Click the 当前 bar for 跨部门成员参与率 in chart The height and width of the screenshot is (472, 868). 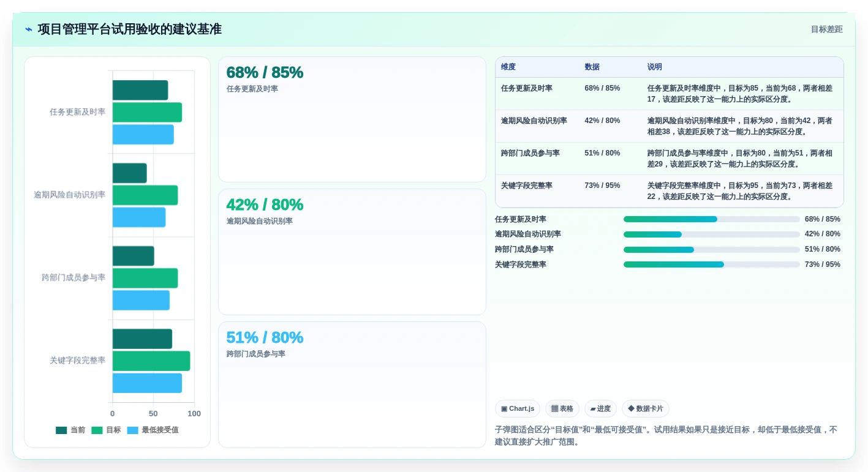pyautogui.click(x=134, y=256)
